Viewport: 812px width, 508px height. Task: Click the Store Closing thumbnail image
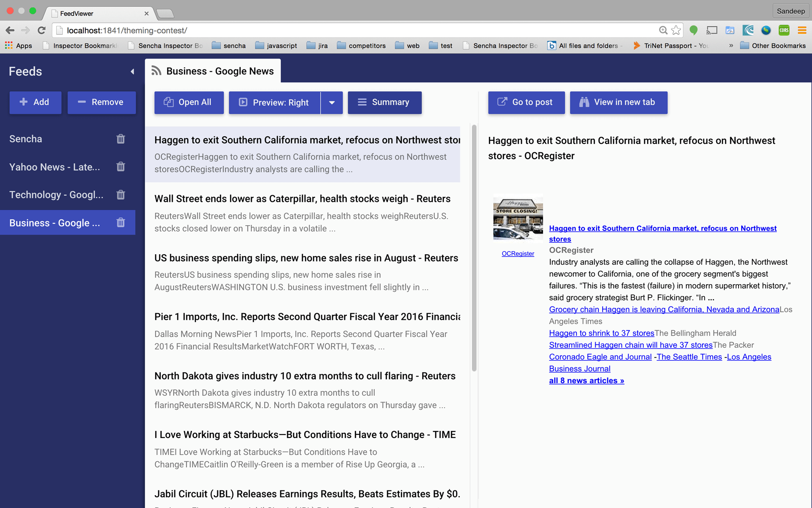pyautogui.click(x=518, y=218)
